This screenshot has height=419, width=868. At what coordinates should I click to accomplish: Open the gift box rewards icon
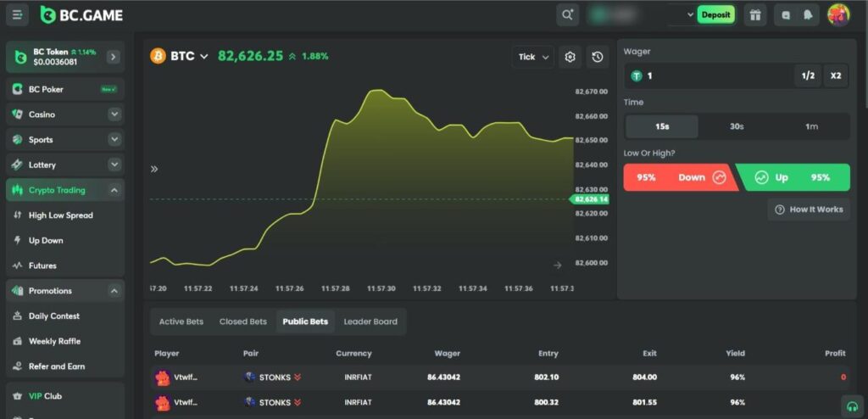(754, 14)
